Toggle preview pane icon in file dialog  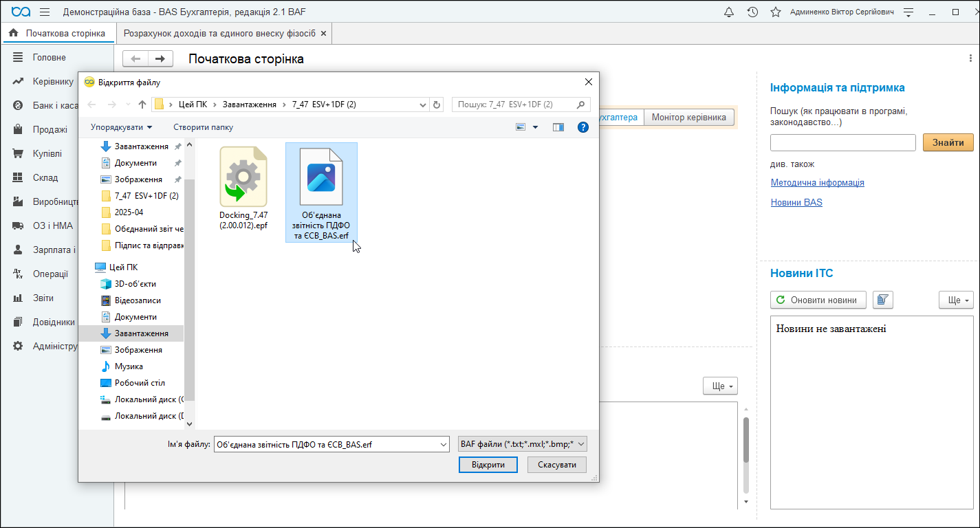point(558,127)
